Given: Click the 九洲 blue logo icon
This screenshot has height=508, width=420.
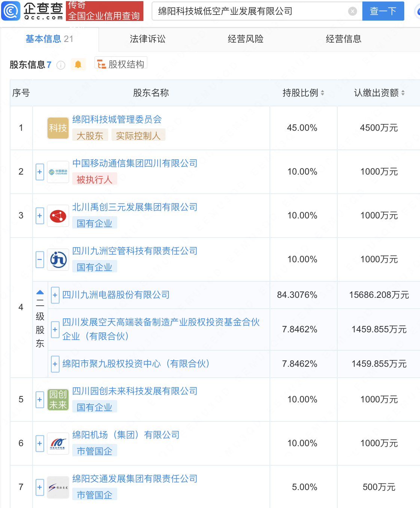Looking at the screenshot, I should click(58, 260).
